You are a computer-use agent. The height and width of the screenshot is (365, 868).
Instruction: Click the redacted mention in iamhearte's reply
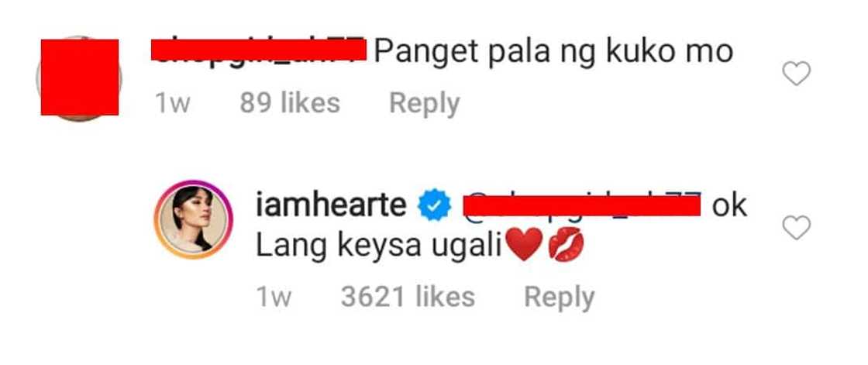point(582,205)
